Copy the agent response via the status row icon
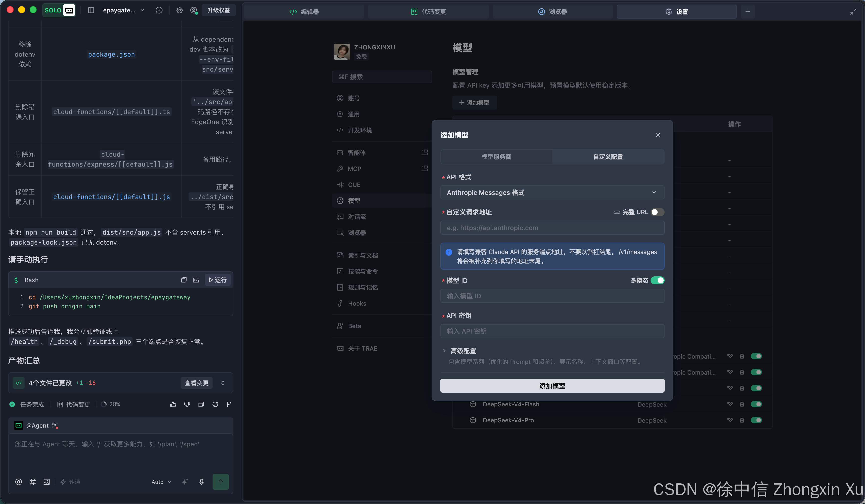This screenshot has height=504, width=865. click(201, 404)
